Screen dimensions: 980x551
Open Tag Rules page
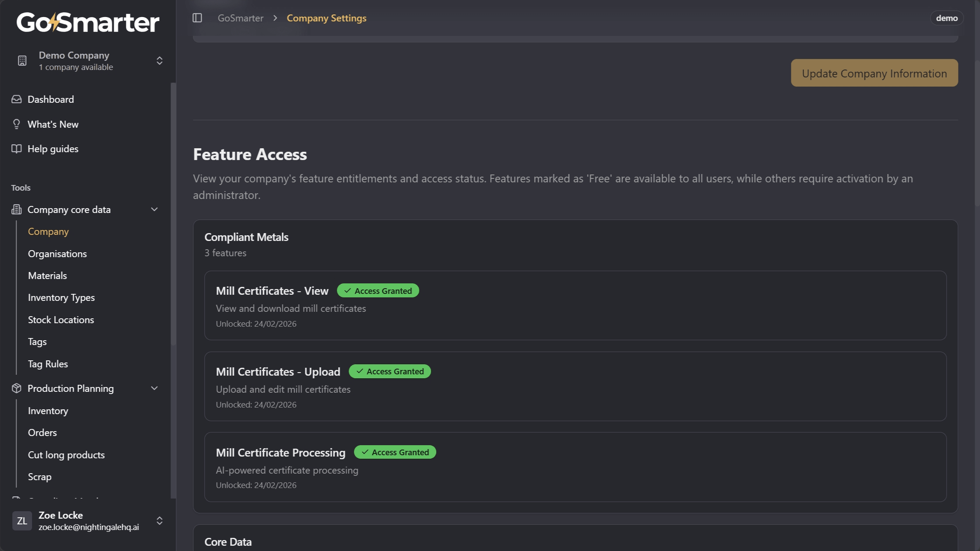pos(48,364)
